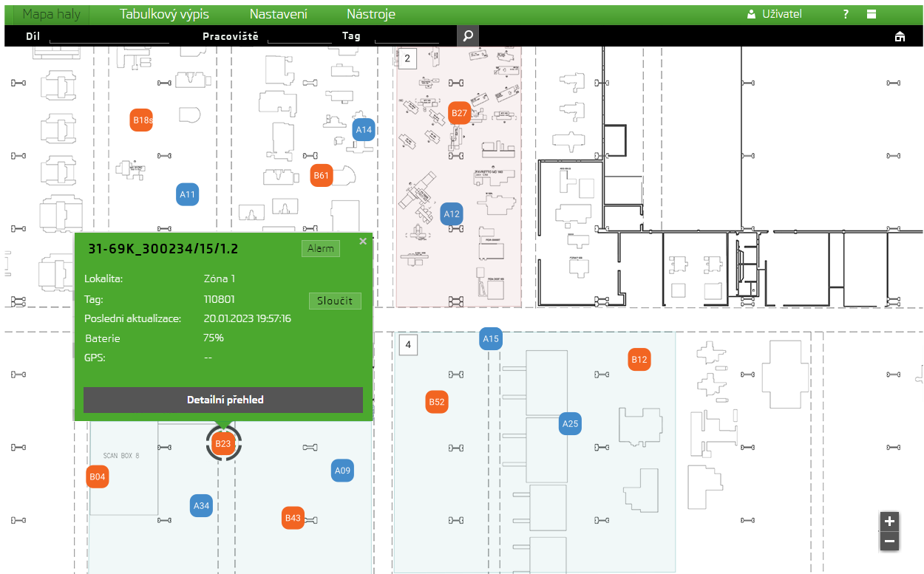The width and height of the screenshot is (924, 574).
Task: Open Detailní přehled for the tag
Action: tap(223, 400)
